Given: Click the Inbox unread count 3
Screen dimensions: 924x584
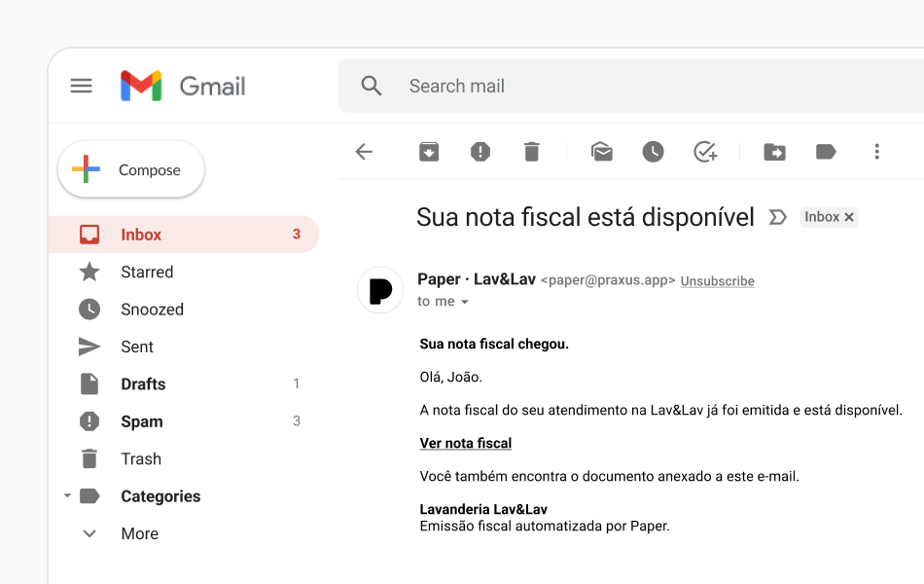Looking at the screenshot, I should point(297,235).
